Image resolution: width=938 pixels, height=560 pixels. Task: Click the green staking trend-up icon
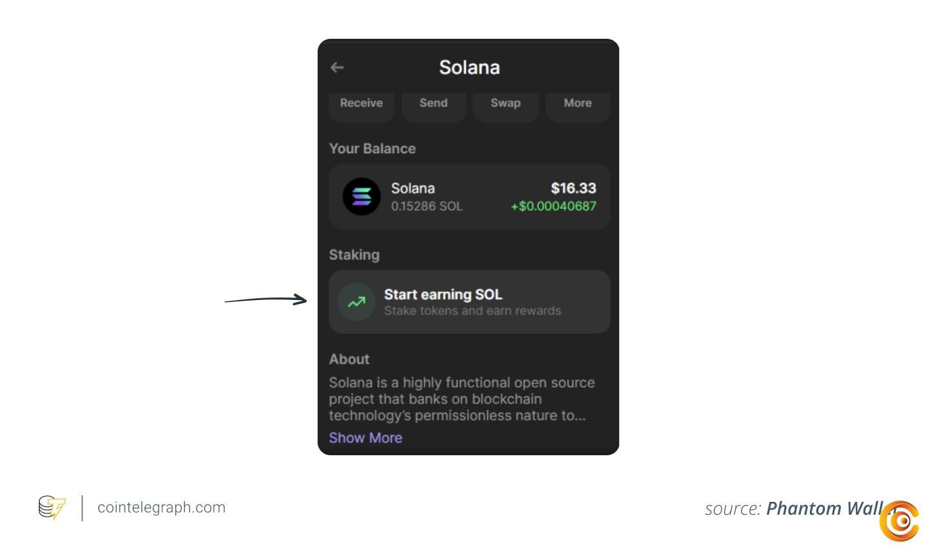[x=356, y=302]
